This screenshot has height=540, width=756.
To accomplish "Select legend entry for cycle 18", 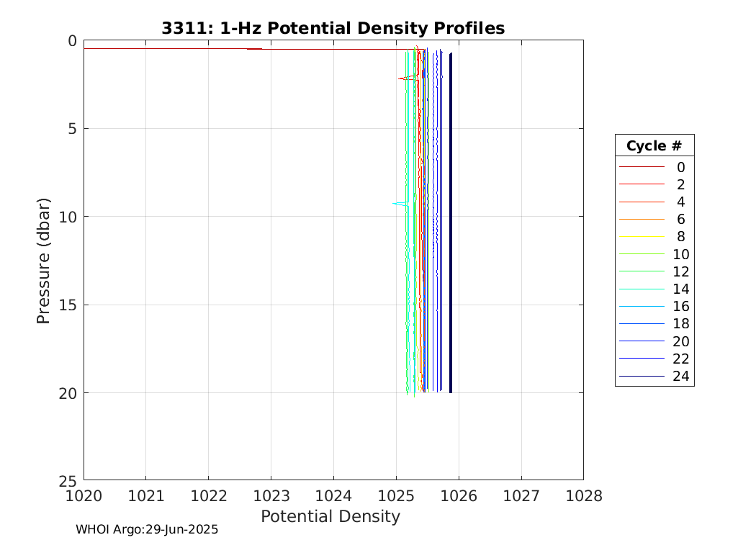I will (654, 323).
